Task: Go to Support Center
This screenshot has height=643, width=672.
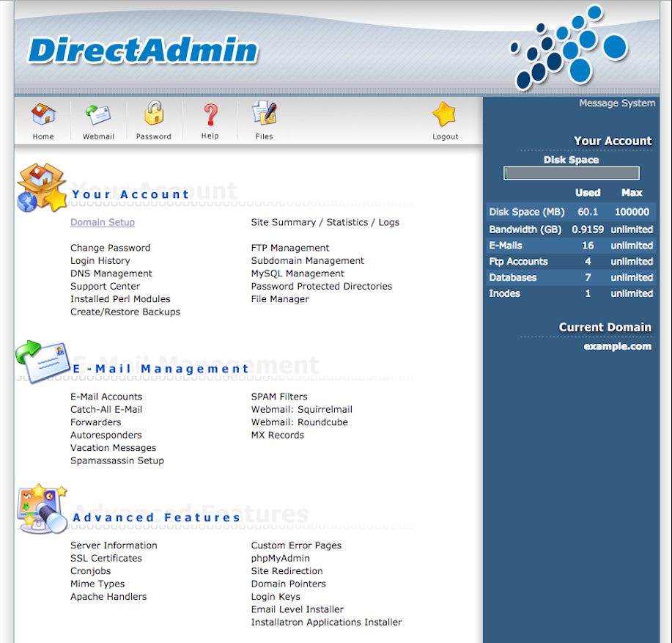Action: [105, 287]
